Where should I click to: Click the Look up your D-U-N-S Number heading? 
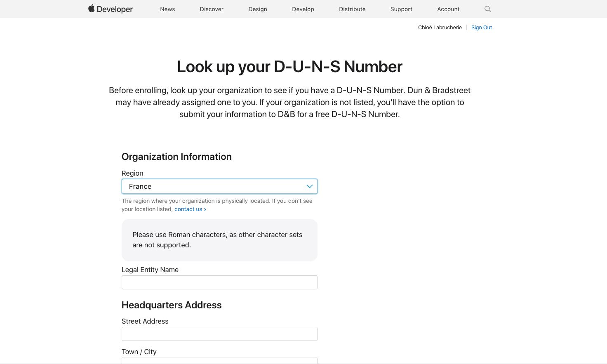[290, 67]
